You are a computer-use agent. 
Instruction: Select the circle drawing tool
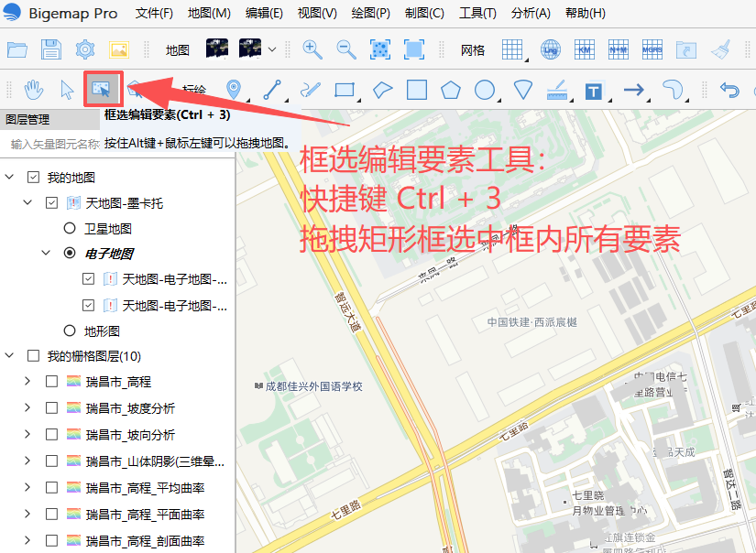pos(485,90)
